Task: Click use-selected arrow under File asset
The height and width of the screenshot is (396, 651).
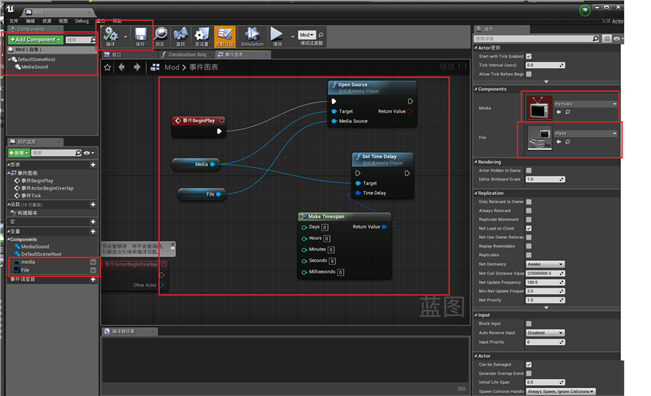Action: [x=558, y=142]
